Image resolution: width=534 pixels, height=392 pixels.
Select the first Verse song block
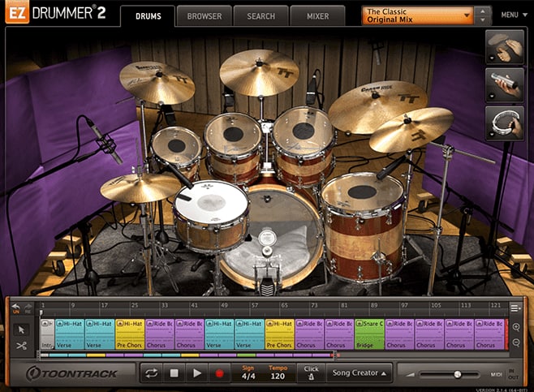click(x=70, y=334)
